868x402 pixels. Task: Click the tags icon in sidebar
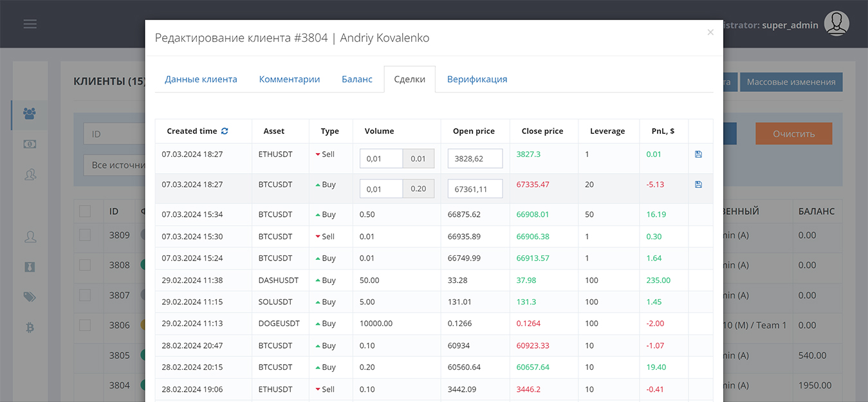click(x=30, y=297)
